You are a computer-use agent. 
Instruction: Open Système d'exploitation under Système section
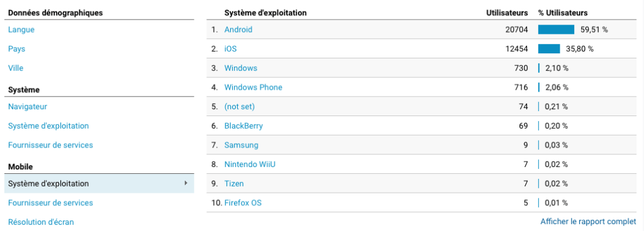click(48, 126)
